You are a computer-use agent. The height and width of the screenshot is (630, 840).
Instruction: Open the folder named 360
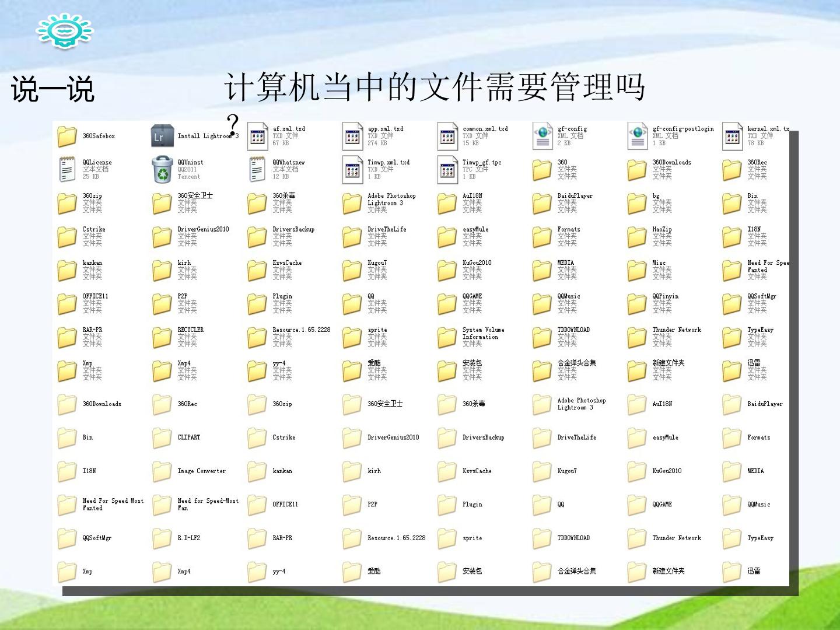point(542,170)
